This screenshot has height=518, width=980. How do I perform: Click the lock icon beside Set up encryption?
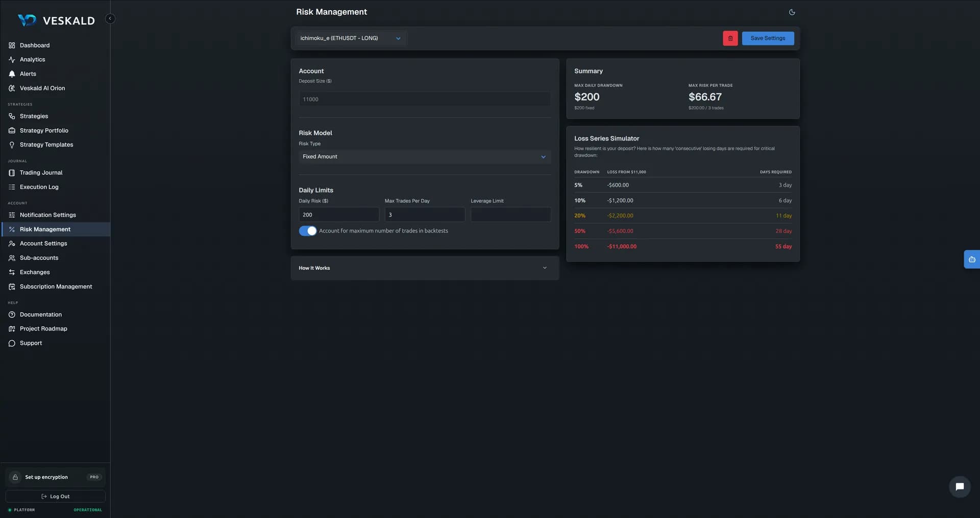15,477
